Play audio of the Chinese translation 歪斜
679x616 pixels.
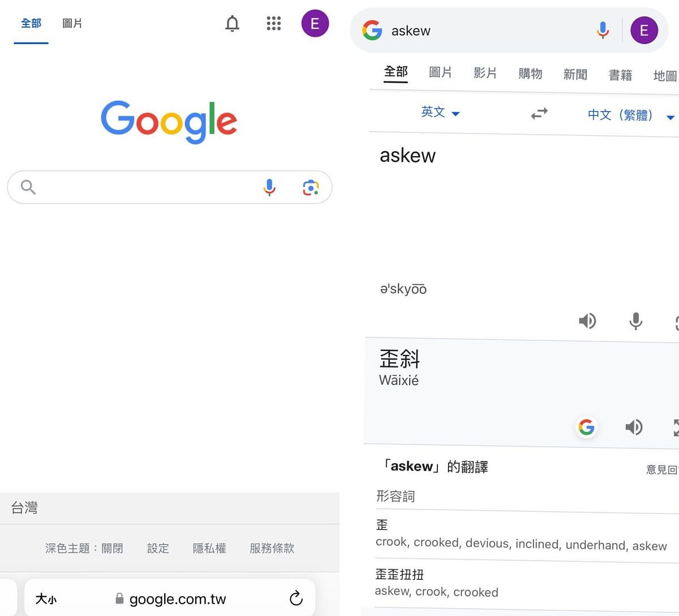coord(634,427)
